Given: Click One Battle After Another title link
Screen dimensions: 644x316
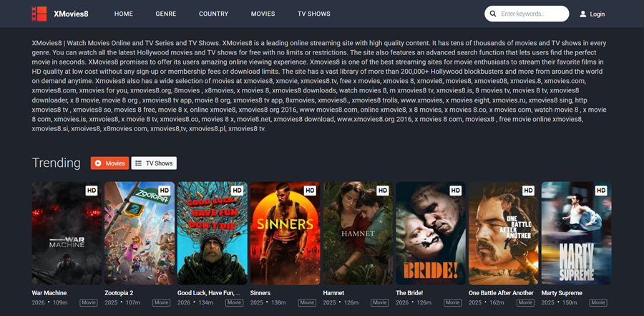Looking at the screenshot, I should (501, 293).
